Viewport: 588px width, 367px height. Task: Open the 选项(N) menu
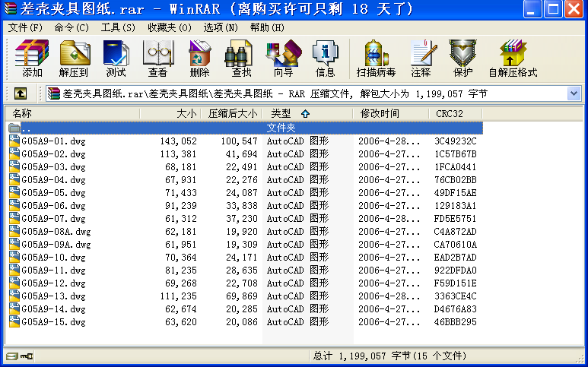point(221,27)
